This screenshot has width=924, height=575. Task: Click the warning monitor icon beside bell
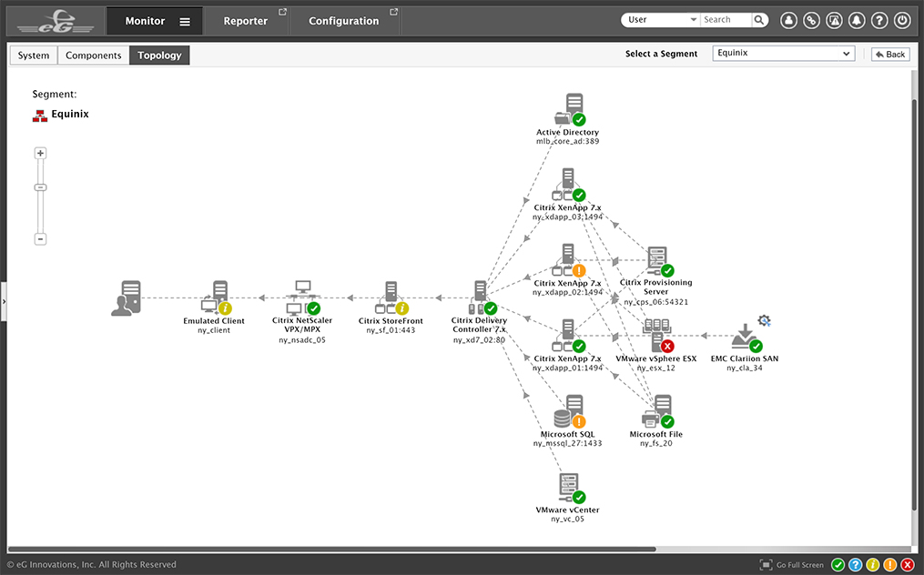point(834,20)
